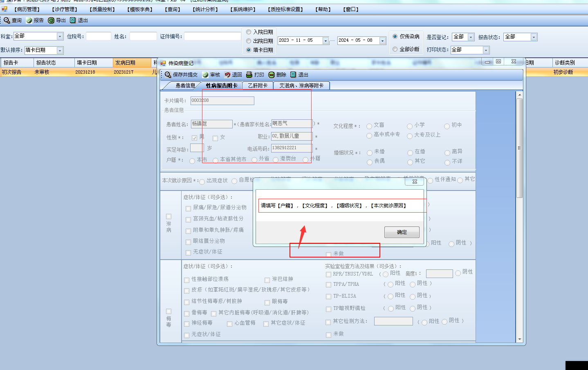Expand the 是否登记 dropdown
588x370 pixels.
[471, 37]
